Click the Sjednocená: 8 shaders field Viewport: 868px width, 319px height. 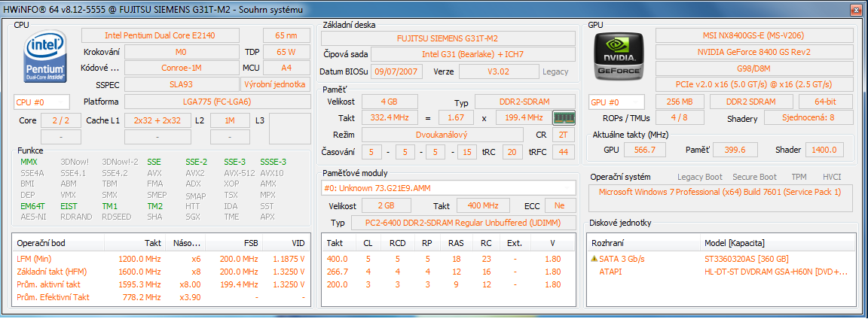click(x=808, y=118)
